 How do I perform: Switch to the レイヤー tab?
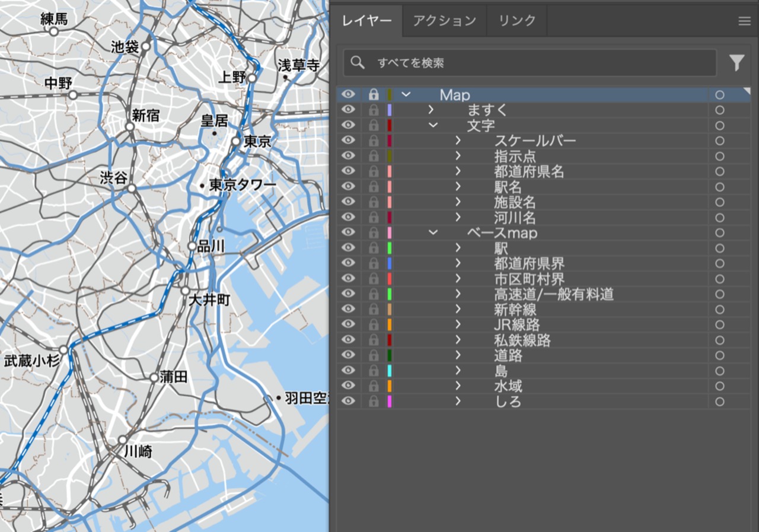367,21
